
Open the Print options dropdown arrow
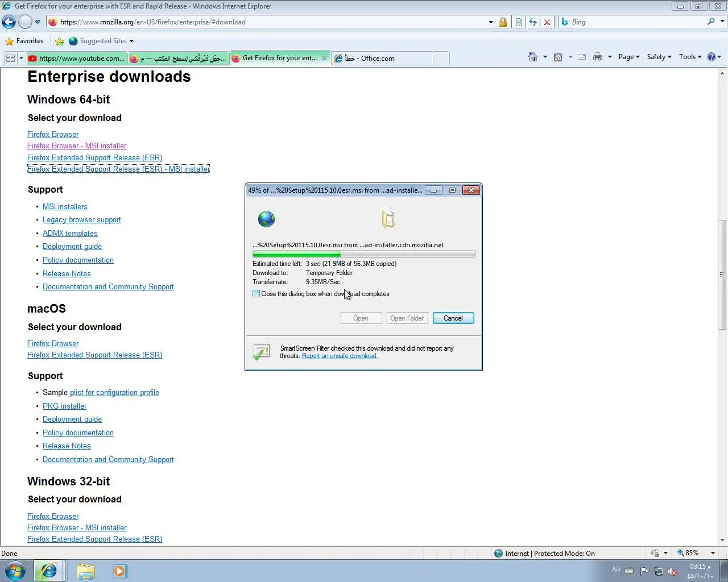[x=610, y=57]
